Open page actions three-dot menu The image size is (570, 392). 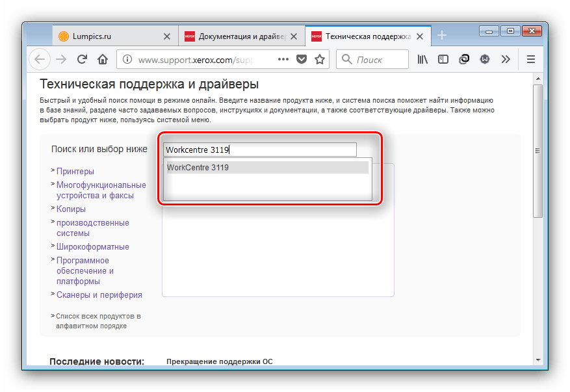point(283,59)
